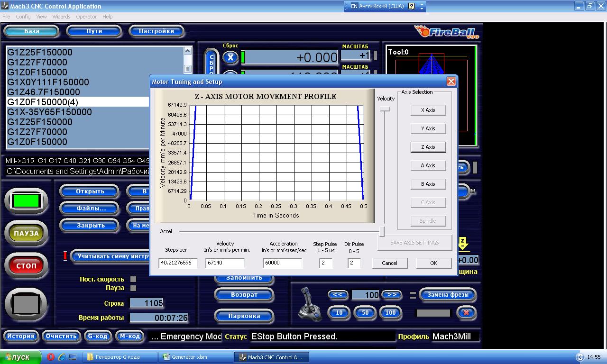Click the yellow Z arrow icon
This screenshot has height=364, width=607.
click(463, 244)
